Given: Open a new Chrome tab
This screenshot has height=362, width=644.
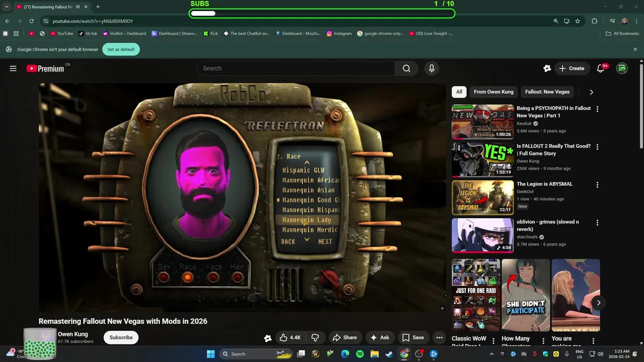Looking at the screenshot, I should [98, 7].
